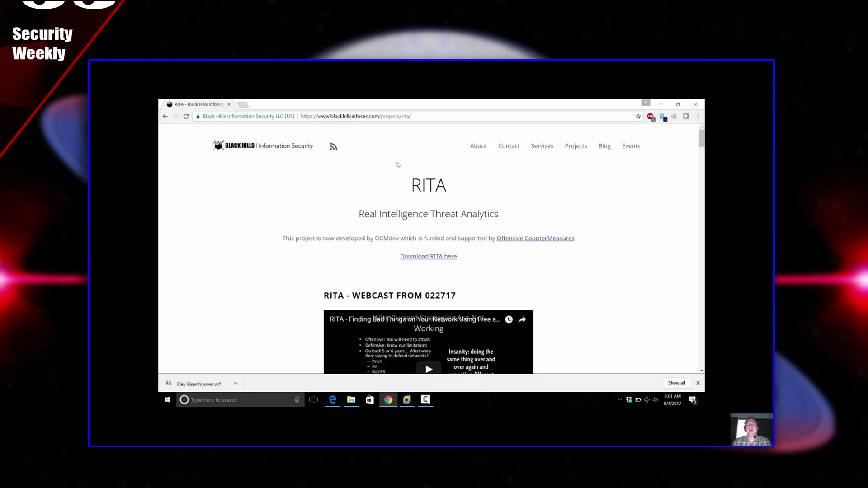Open the Ghostery extension icon
The image size is (868, 488).
coord(663,117)
